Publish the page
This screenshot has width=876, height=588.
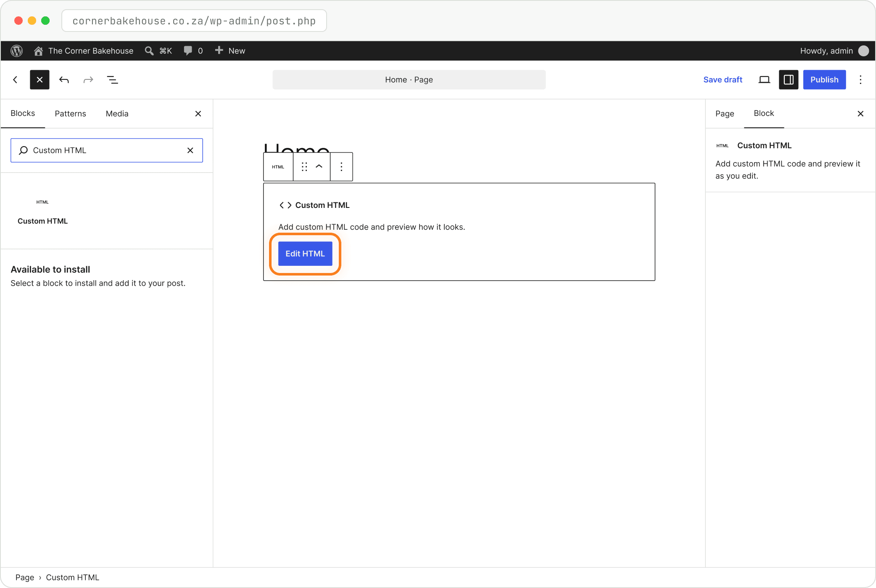pos(824,80)
